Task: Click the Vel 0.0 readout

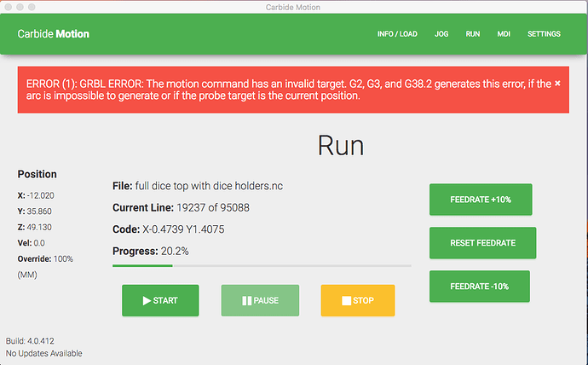Action: 32,243
